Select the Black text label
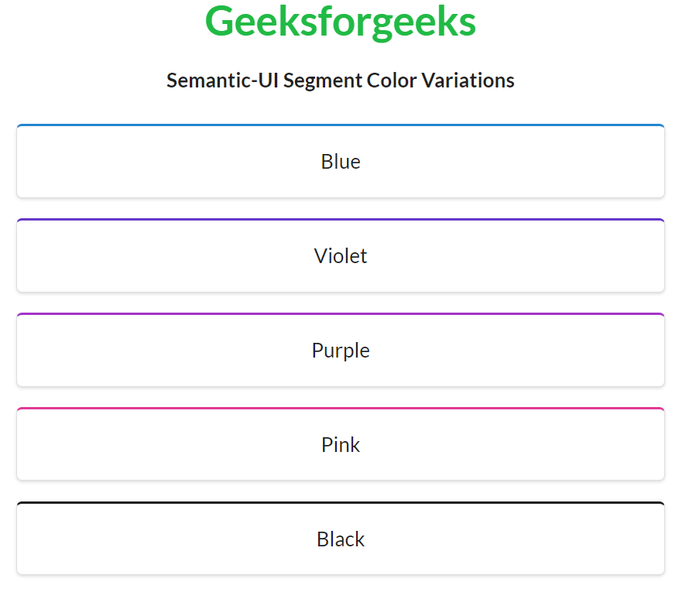The image size is (679, 616). (x=341, y=539)
